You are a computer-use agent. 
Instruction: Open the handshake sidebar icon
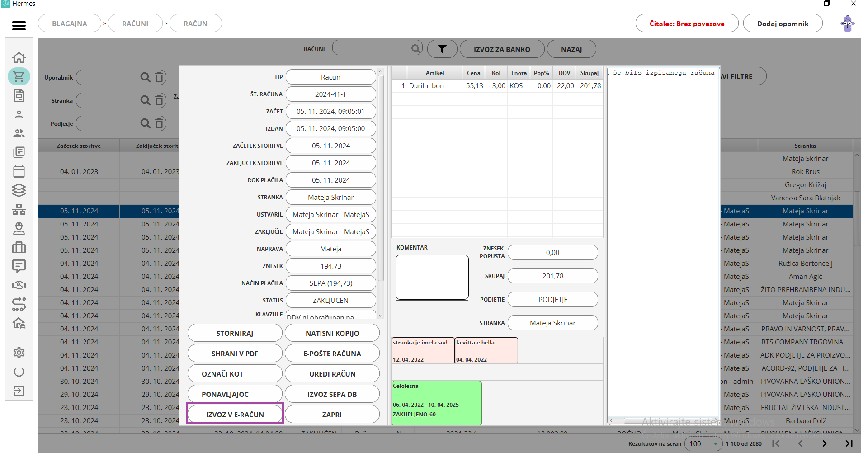[19, 285]
